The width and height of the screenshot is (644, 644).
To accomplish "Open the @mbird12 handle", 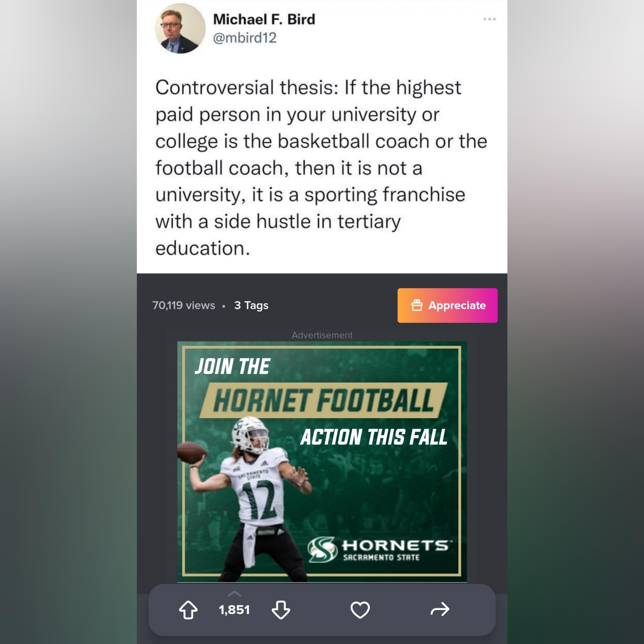I will coord(245,38).
